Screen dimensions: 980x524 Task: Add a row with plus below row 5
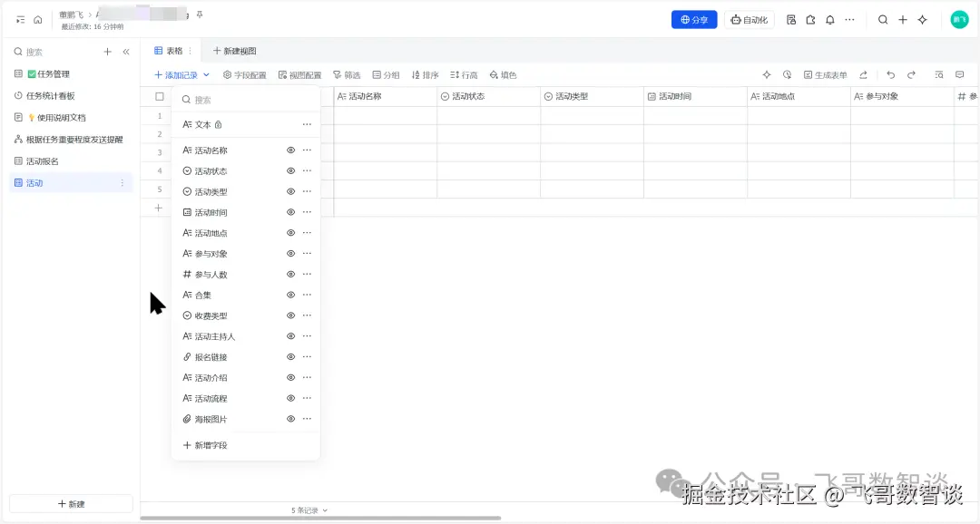[159, 208]
